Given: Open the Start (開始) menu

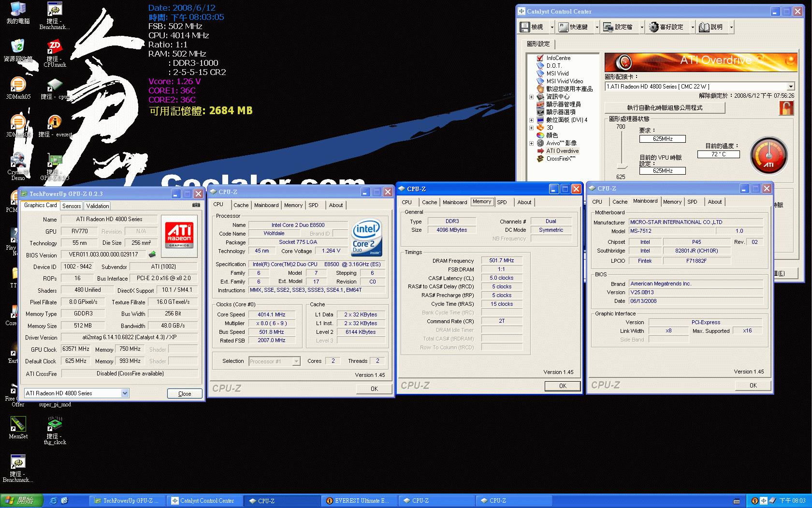Looking at the screenshot, I should coord(22,501).
